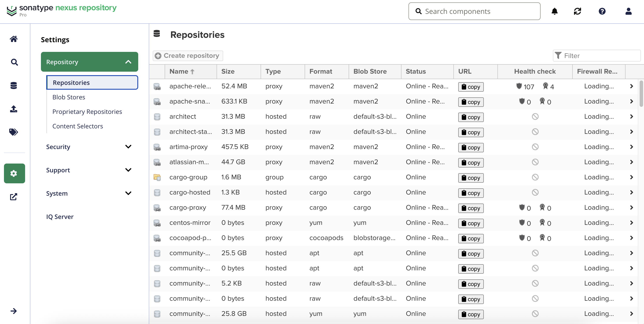Expand the sidebar with bottom arrow icon
The width and height of the screenshot is (644, 324).
tap(14, 311)
